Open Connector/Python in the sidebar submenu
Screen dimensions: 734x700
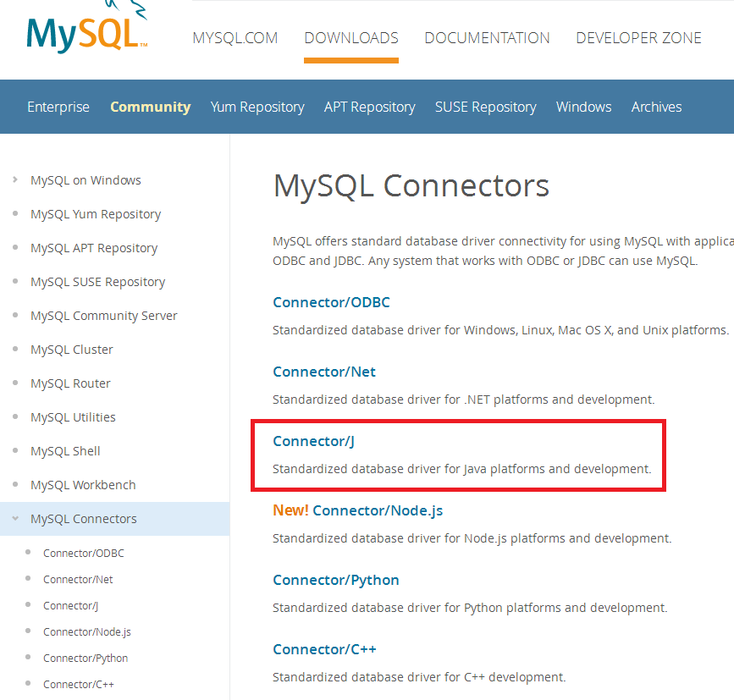86,658
